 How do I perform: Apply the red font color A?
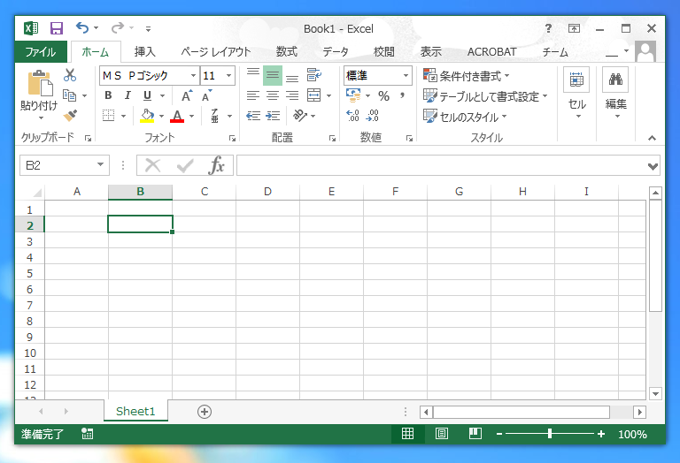tap(177, 116)
